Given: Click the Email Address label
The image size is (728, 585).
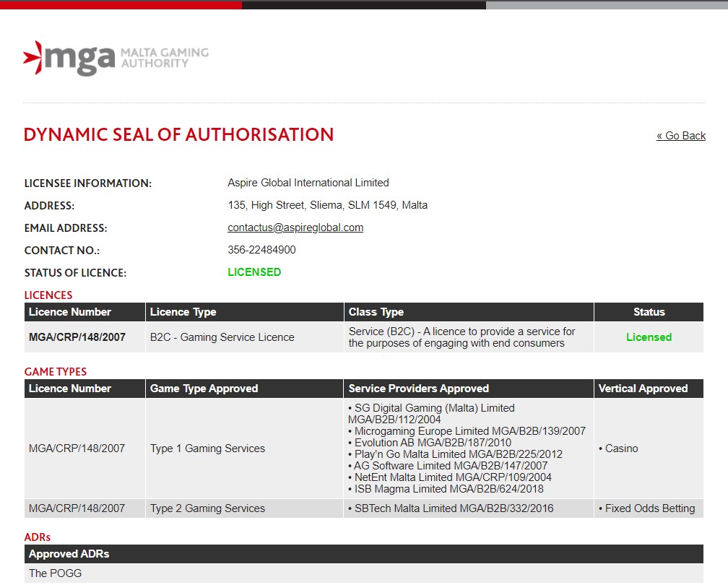Looking at the screenshot, I should (66, 228).
